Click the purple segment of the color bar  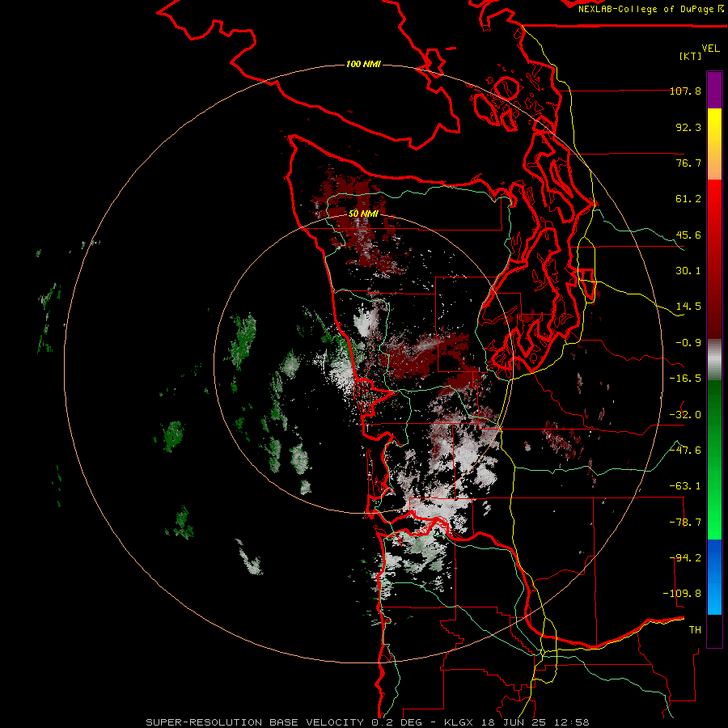point(714,90)
